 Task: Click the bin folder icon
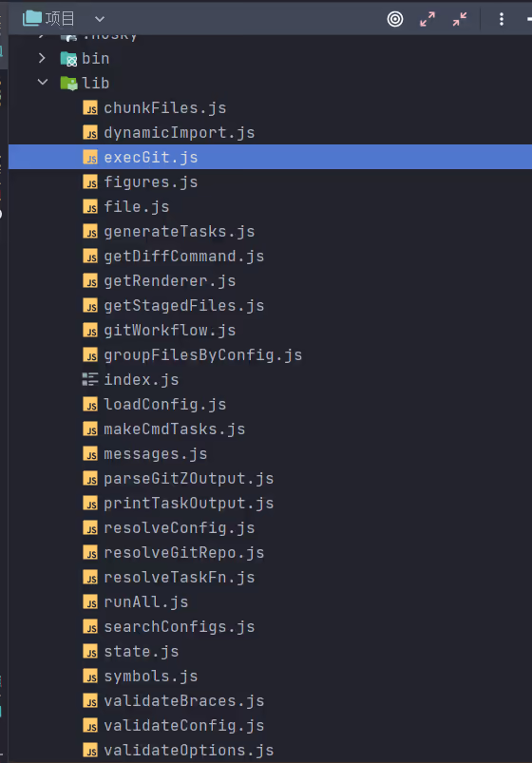(x=68, y=59)
